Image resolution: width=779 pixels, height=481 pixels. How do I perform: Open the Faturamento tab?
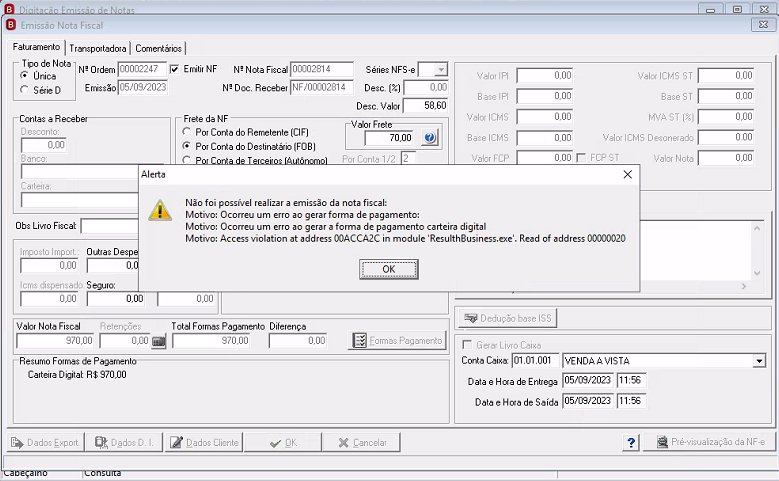pos(36,47)
